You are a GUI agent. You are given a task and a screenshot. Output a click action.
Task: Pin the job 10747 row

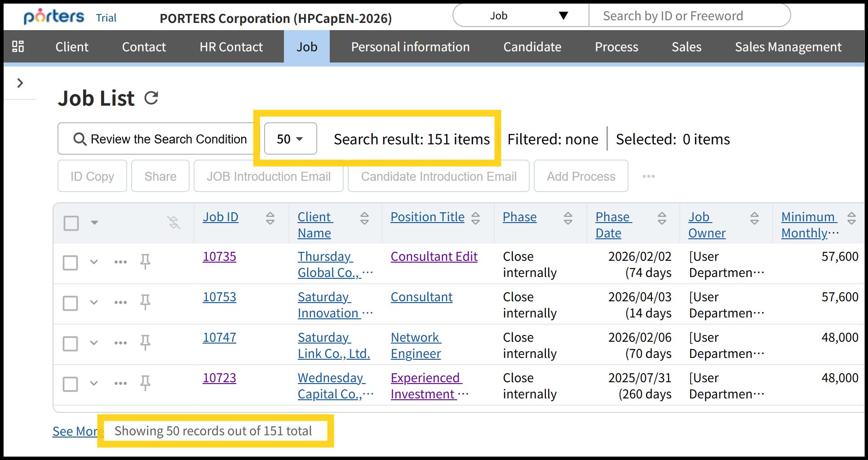pos(145,343)
